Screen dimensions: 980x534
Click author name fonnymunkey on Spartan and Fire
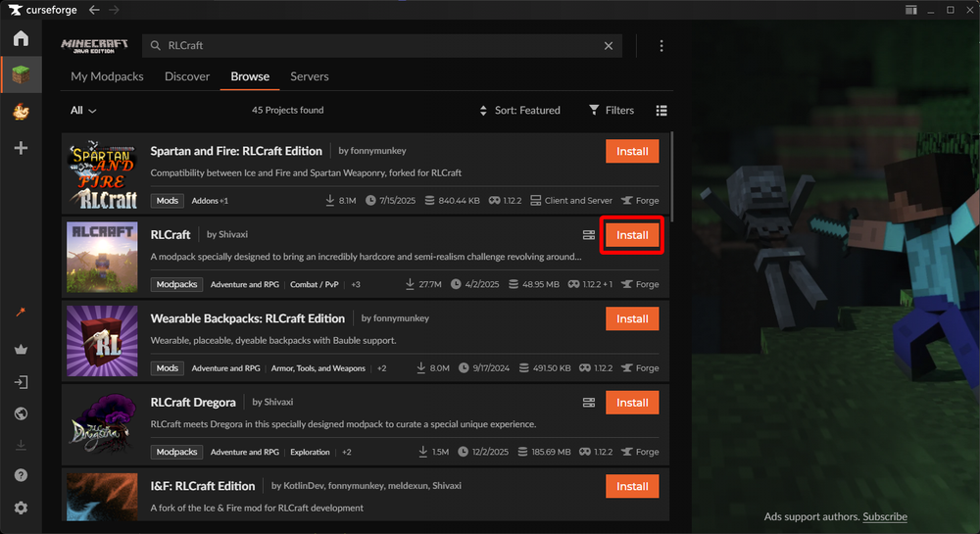(378, 151)
